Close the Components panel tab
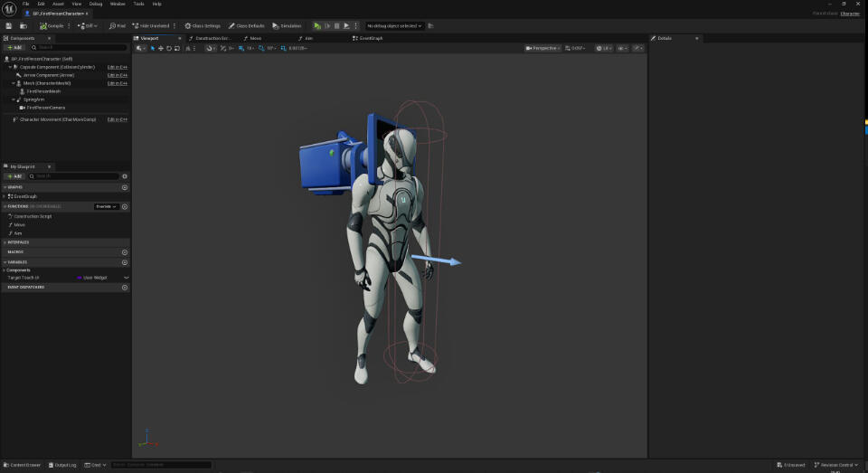Screen dimensions: 868x473 coord(49,38)
